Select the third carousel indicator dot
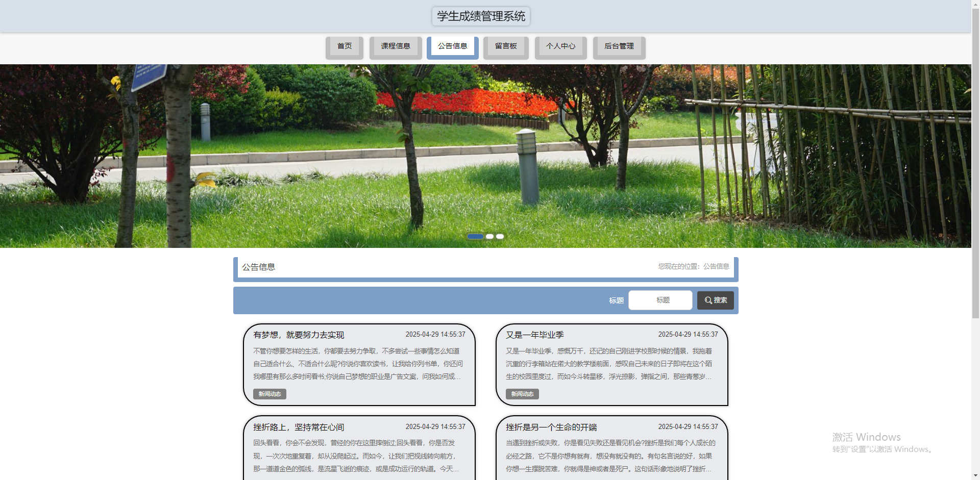Viewport: 980px width, 480px height. tap(499, 236)
